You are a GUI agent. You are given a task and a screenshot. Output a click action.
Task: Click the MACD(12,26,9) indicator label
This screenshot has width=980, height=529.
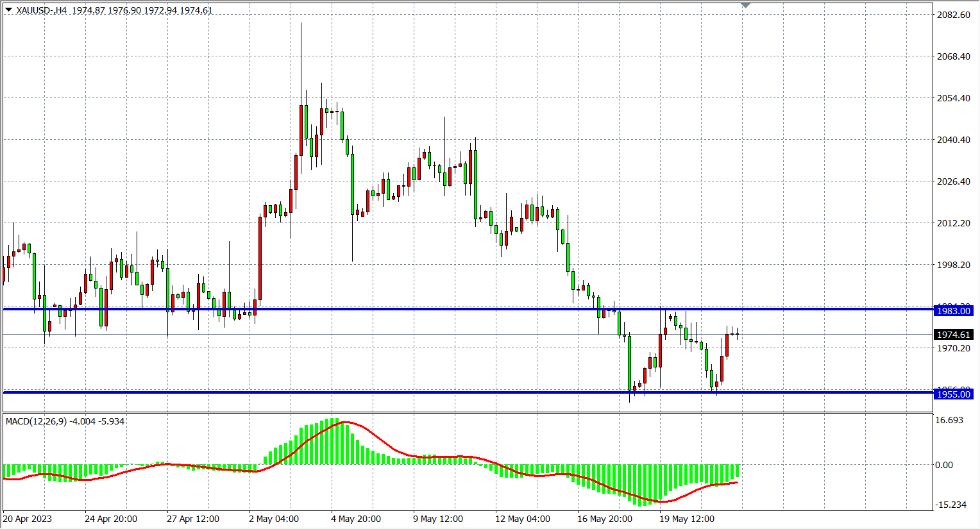point(36,421)
